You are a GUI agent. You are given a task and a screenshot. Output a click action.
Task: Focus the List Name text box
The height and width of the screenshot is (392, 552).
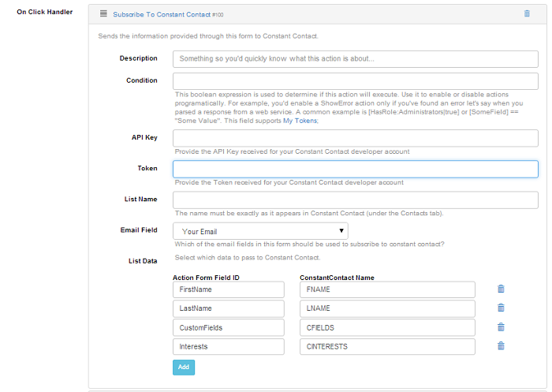[x=355, y=200]
